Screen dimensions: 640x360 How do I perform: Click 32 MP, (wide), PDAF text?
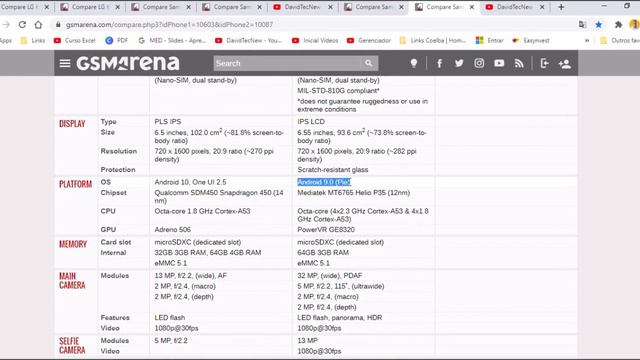[x=330, y=276]
